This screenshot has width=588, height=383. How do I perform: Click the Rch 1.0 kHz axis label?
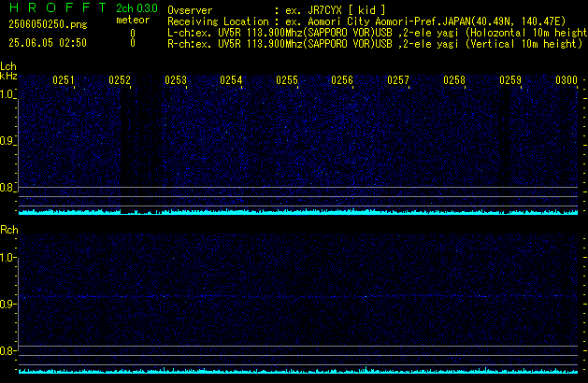click(7, 258)
